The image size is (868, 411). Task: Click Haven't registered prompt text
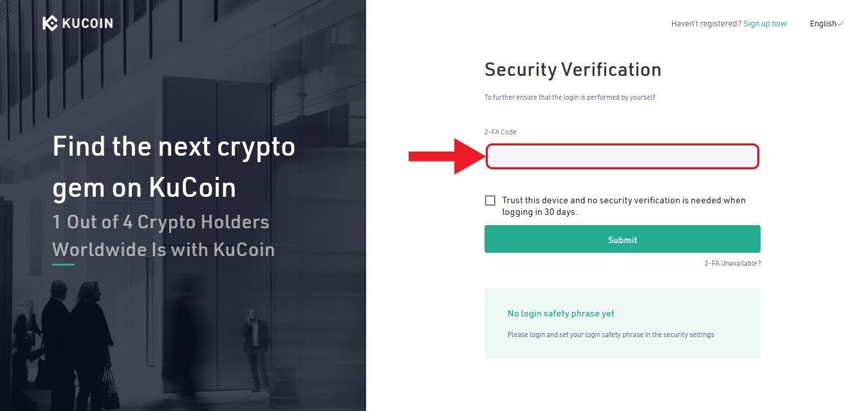tap(706, 23)
